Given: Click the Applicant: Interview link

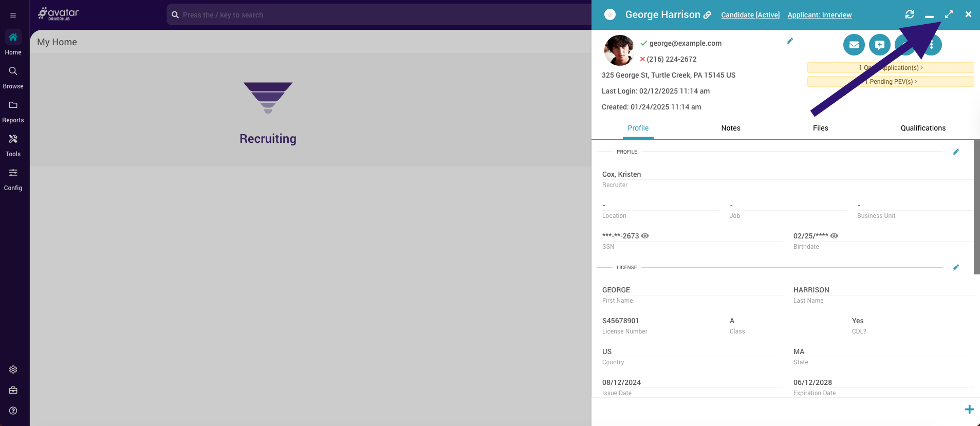Looking at the screenshot, I should (819, 15).
